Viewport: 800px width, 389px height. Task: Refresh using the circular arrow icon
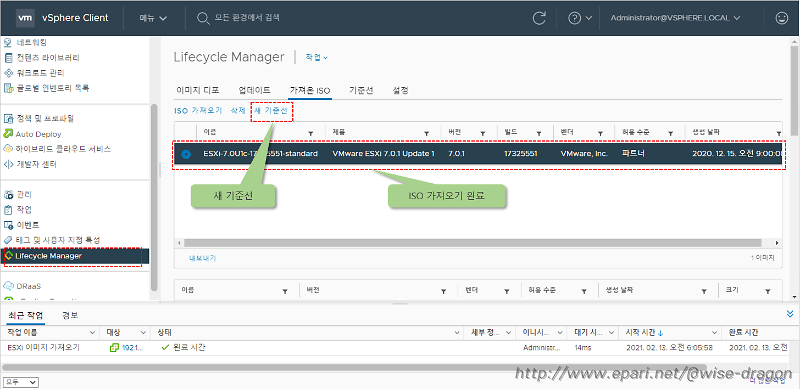tap(539, 18)
